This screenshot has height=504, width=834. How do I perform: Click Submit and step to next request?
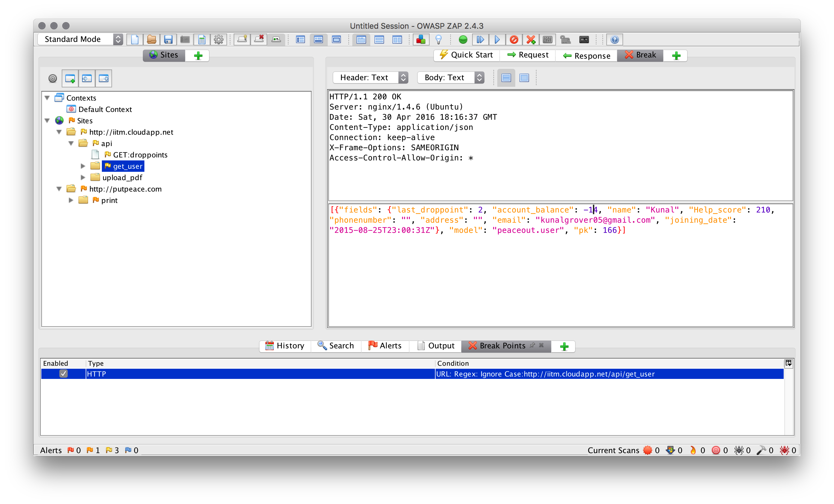click(480, 40)
